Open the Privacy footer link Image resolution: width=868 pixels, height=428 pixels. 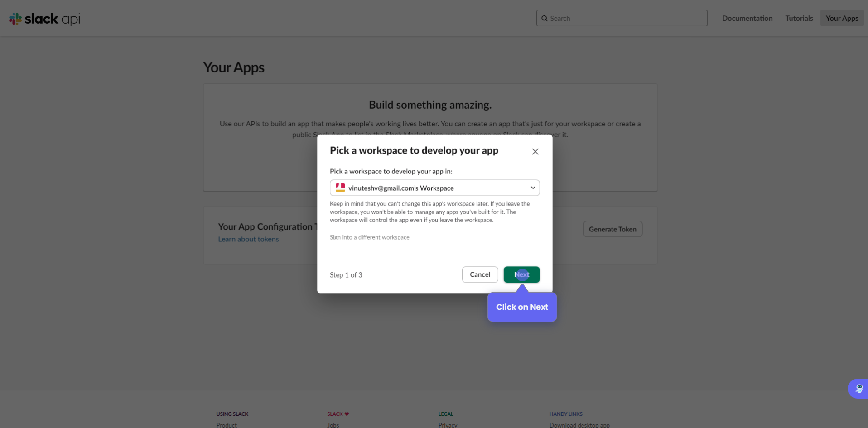pos(448,425)
